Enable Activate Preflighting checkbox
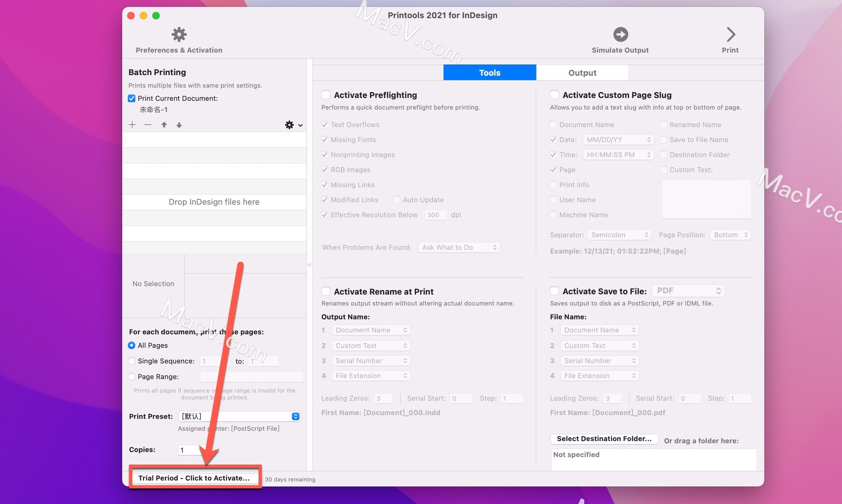The image size is (842, 504). click(x=325, y=94)
